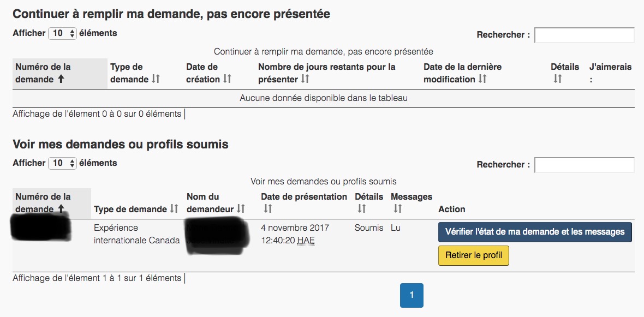Sort first table by Type de demande icon
Image resolution: width=644 pixels, height=317 pixels.
coord(156,79)
